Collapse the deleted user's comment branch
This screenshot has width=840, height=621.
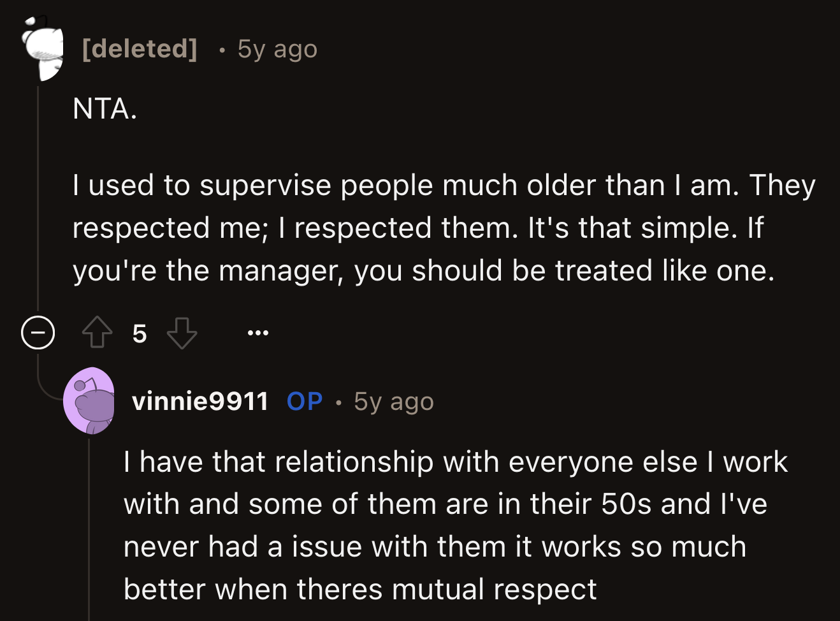(38, 332)
